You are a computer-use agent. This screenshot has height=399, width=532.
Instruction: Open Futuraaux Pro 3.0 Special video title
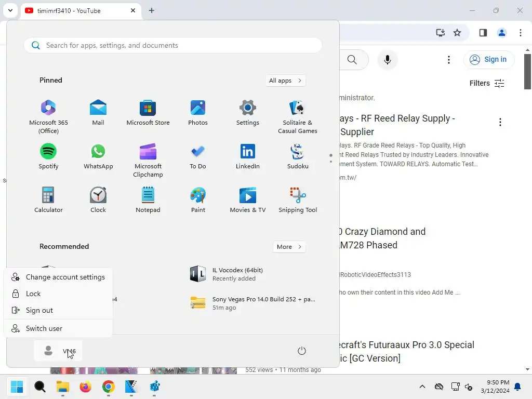tap(406, 352)
